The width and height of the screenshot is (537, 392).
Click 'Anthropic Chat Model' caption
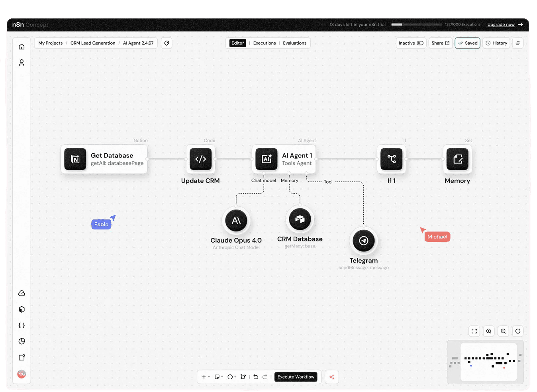point(236,247)
